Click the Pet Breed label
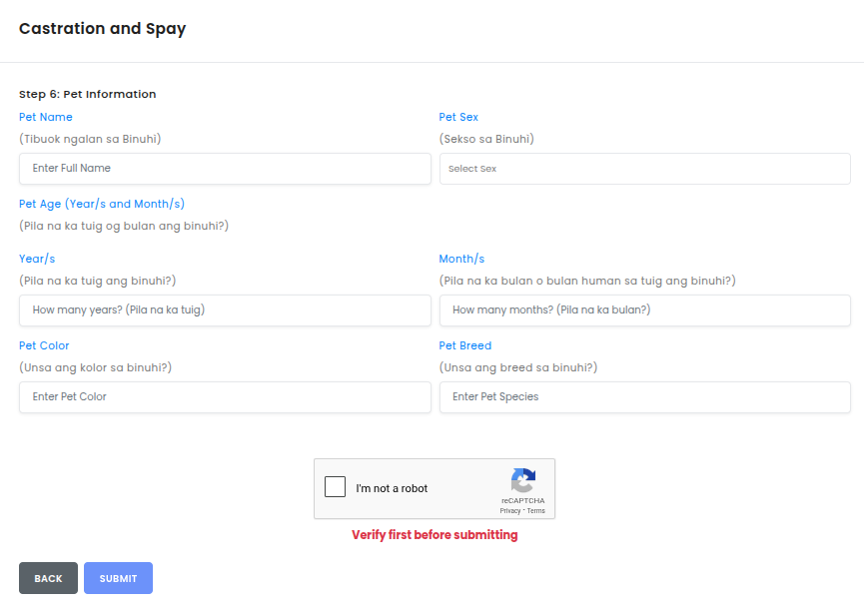The width and height of the screenshot is (864, 616). 465,346
